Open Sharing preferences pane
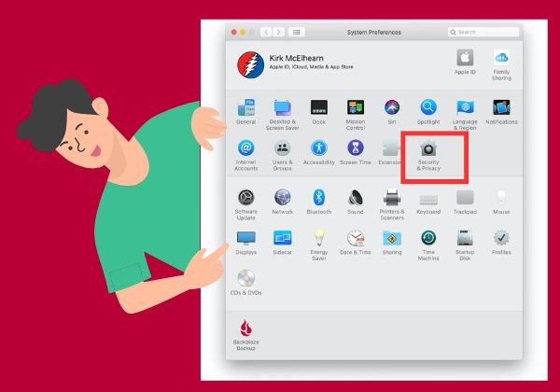This screenshot has height=392, width=560. pos(392,242)
